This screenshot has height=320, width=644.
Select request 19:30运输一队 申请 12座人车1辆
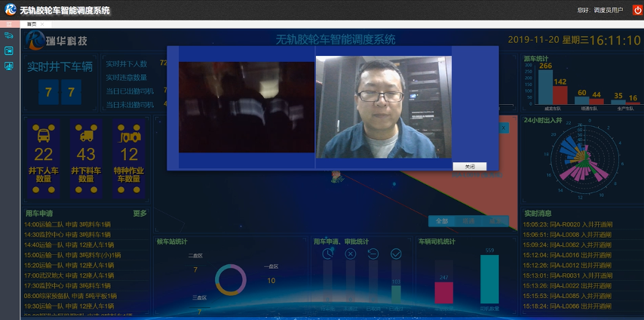click(x=69, y=306)
